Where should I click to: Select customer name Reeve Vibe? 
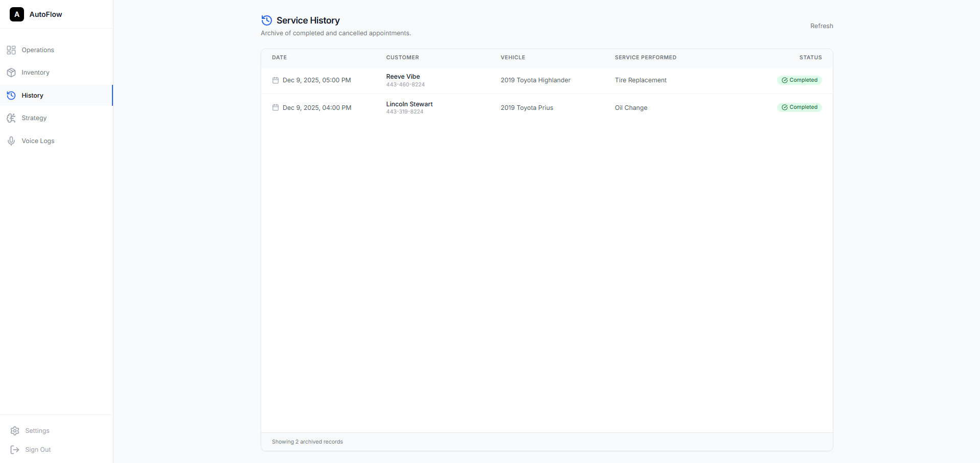[403, 77]
